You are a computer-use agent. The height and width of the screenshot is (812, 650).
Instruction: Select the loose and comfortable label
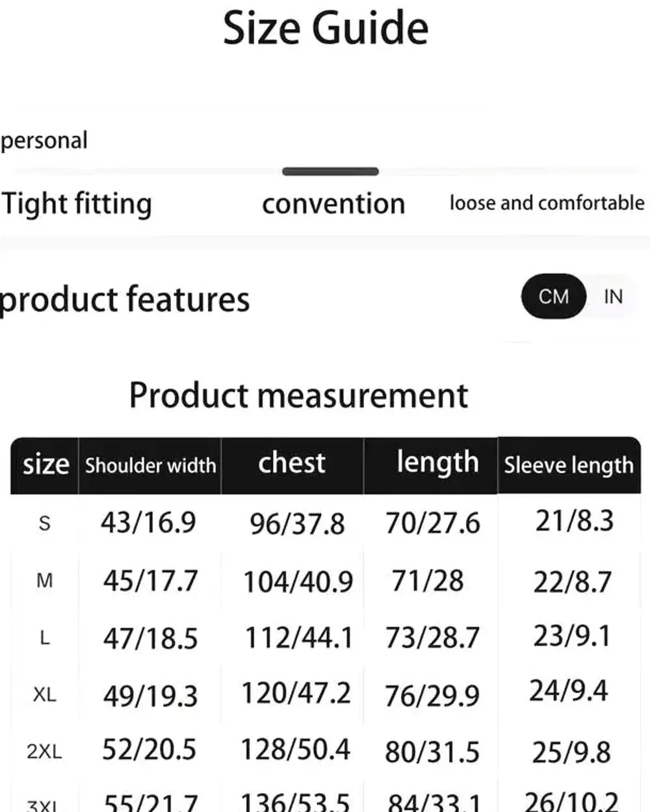pyautogui.click(x=547, y=203)
